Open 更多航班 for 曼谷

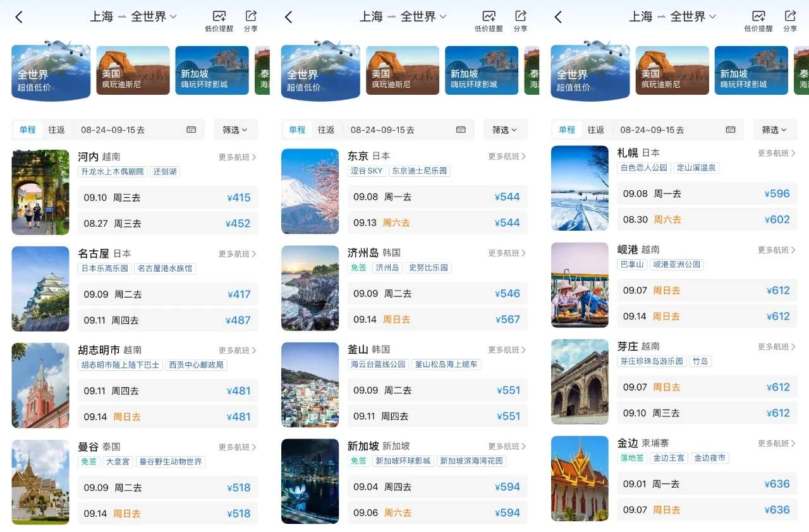click(238, 447)
